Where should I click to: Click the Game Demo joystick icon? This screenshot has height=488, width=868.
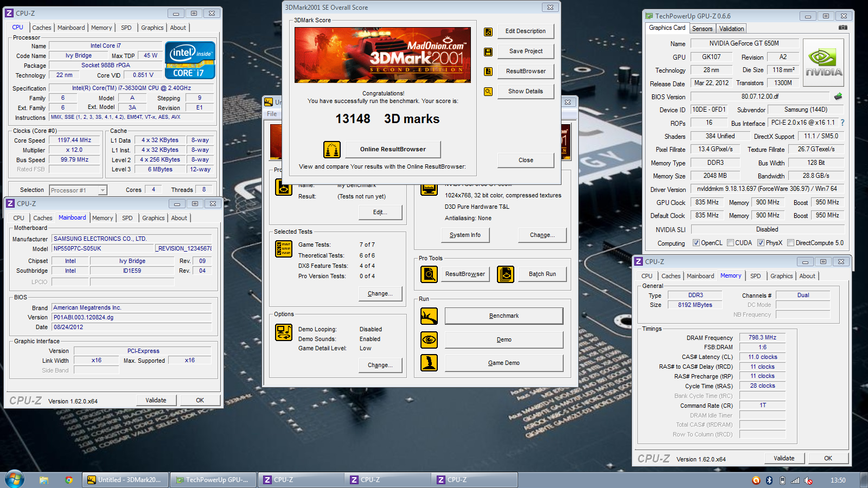tap(429, 363)
